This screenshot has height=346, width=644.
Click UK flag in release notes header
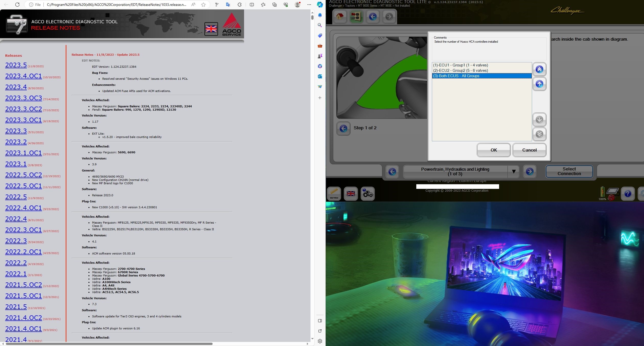[x=211, y=29]
